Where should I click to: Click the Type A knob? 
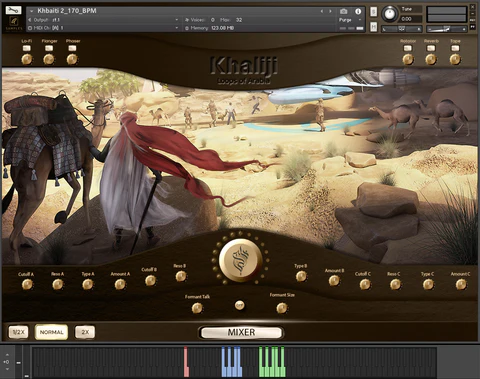[x=88, y=284]
